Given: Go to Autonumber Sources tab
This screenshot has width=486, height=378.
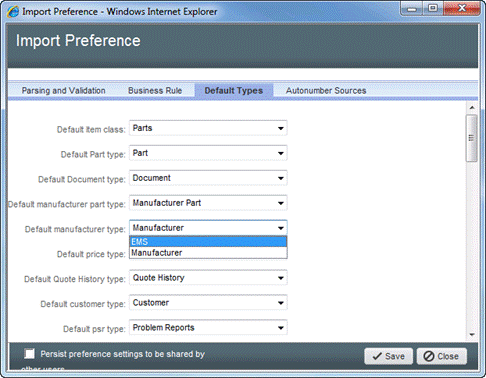Looking at the screenshot, I should coord(326,91).
